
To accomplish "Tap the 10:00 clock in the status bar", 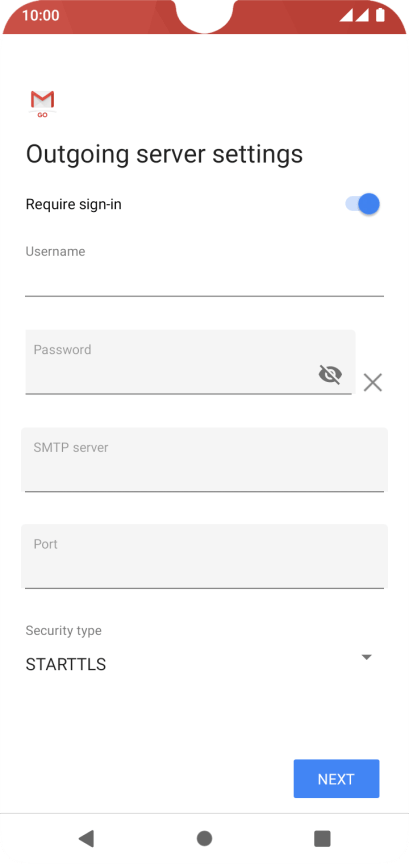I will point(41,15).
